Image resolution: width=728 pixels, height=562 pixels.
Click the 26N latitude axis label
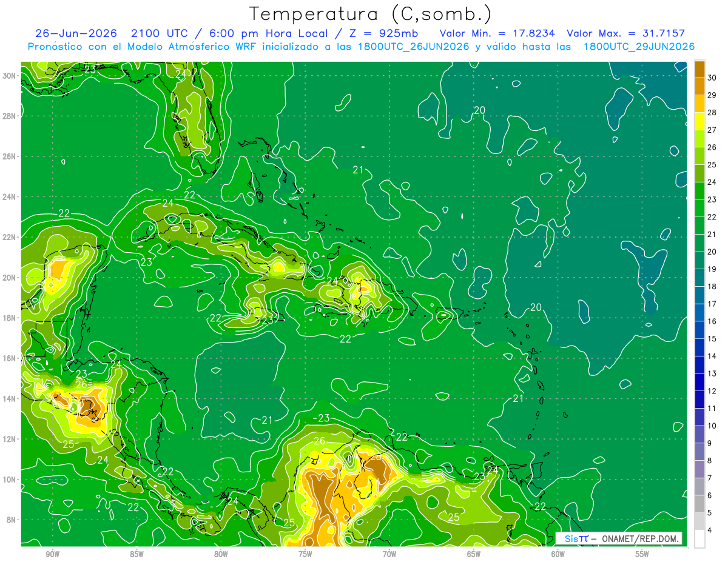point(10,156)
